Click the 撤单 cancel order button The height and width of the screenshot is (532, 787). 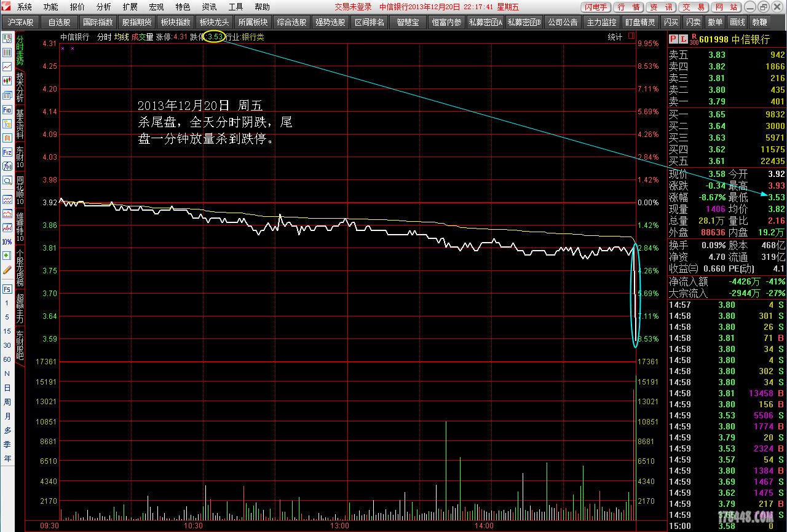pos(716,22)
